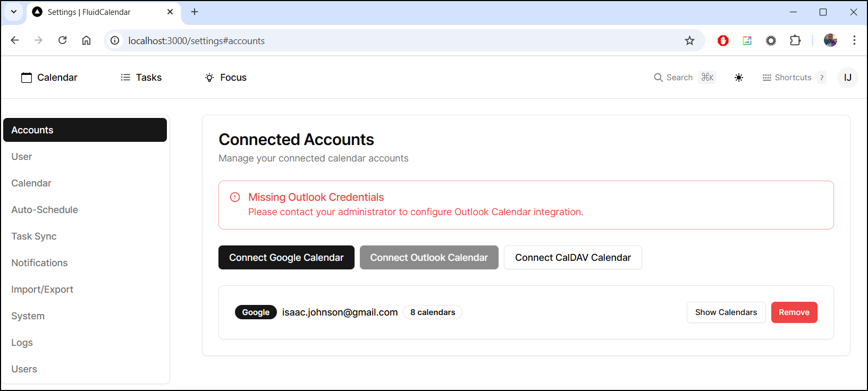Click the Missing Outlook Credentials heading
Viewport: 868px width, 391px height.
click(316, 197)
